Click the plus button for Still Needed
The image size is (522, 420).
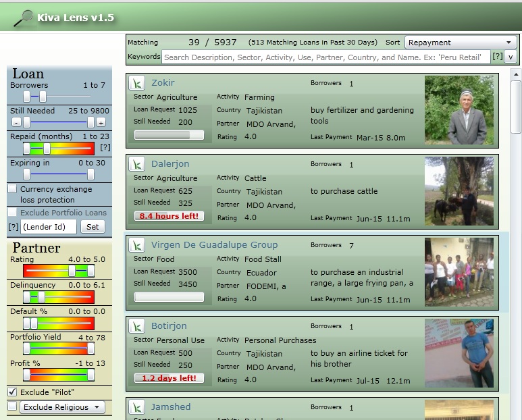pyautogui.click(x=101, y=122)
